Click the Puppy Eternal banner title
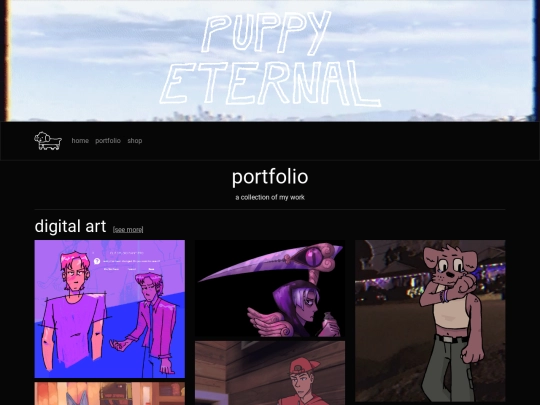This screenshot has height=405, width=540. click(x=270, y=59)
